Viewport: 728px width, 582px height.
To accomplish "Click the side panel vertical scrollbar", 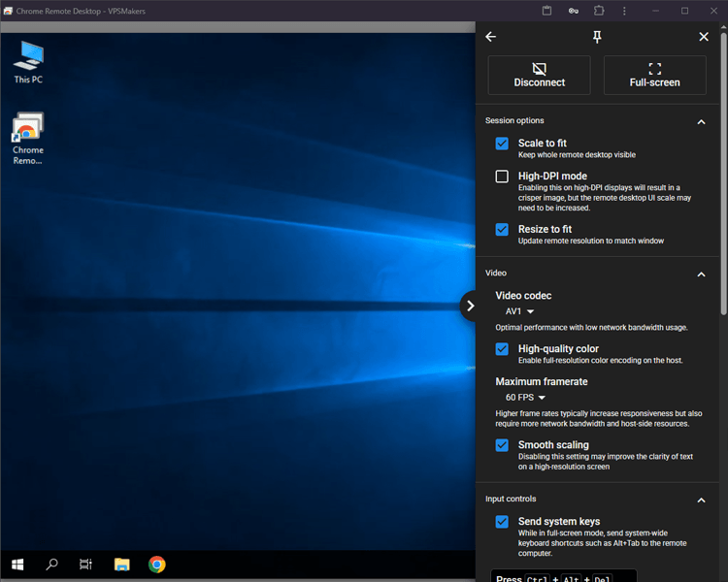I will pyautogui.click(x=723, y=172).
